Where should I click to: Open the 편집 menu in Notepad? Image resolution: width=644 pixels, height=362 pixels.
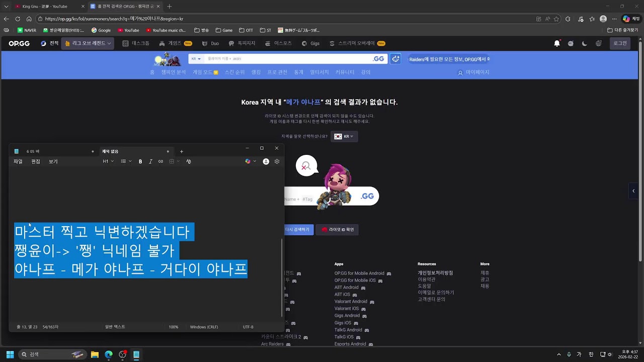(36, 161)
